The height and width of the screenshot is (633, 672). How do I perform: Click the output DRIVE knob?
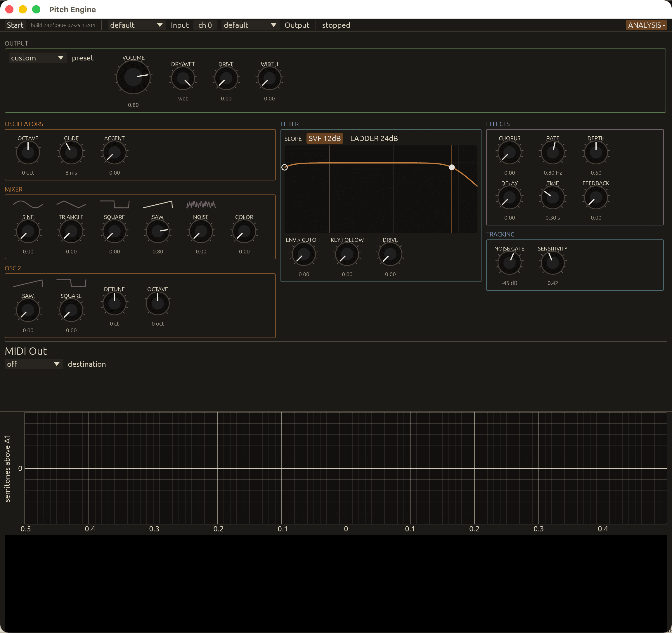tap(226, 78)
